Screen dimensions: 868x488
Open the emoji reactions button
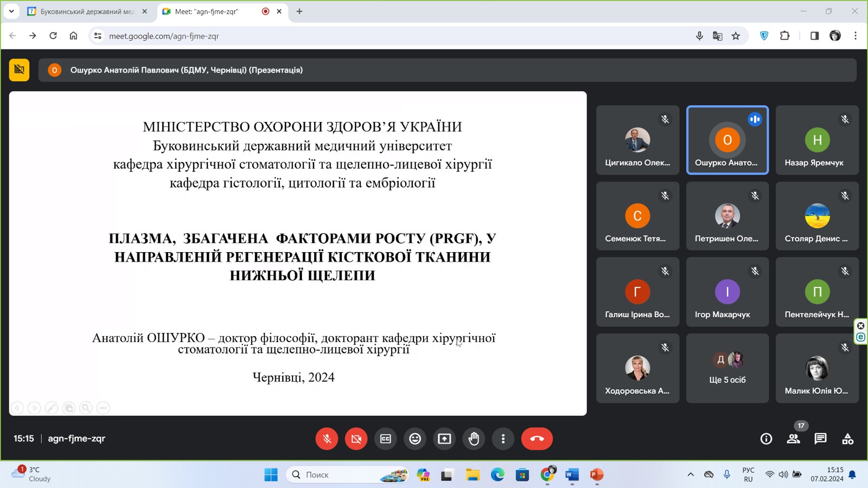point(415,439)
